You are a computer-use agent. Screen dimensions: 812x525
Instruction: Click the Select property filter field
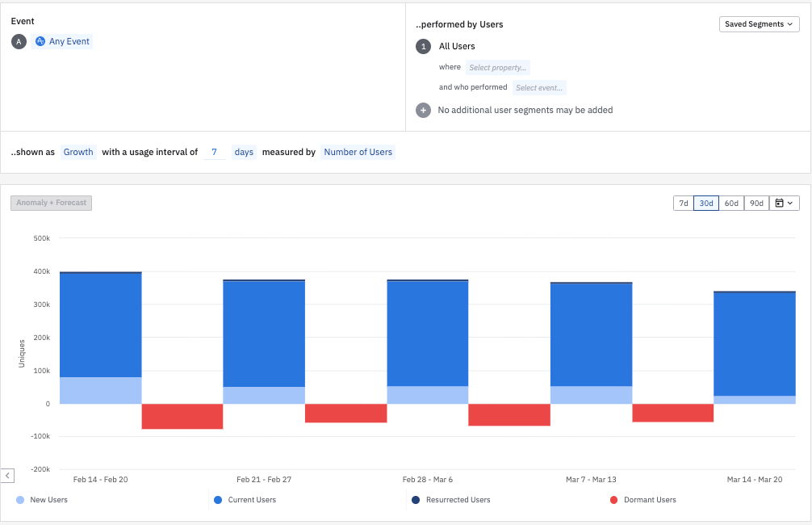click(x=498, y=68)
